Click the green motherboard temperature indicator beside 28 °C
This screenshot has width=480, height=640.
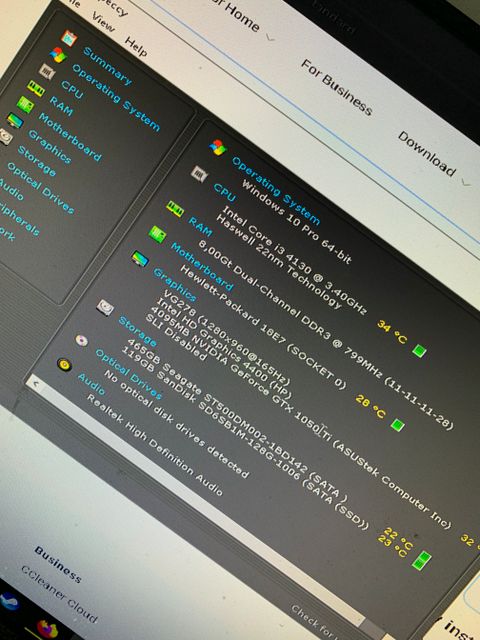click(x=397, y=425)
